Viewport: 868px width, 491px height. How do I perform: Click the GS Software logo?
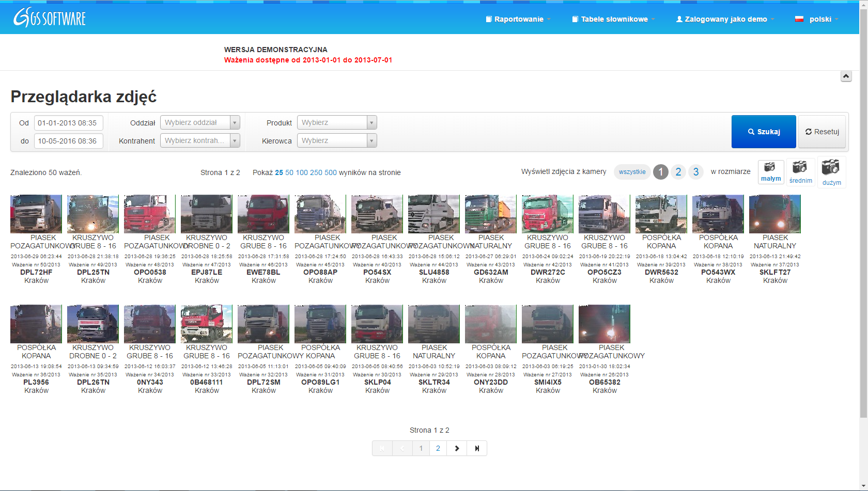pos(50,18)
